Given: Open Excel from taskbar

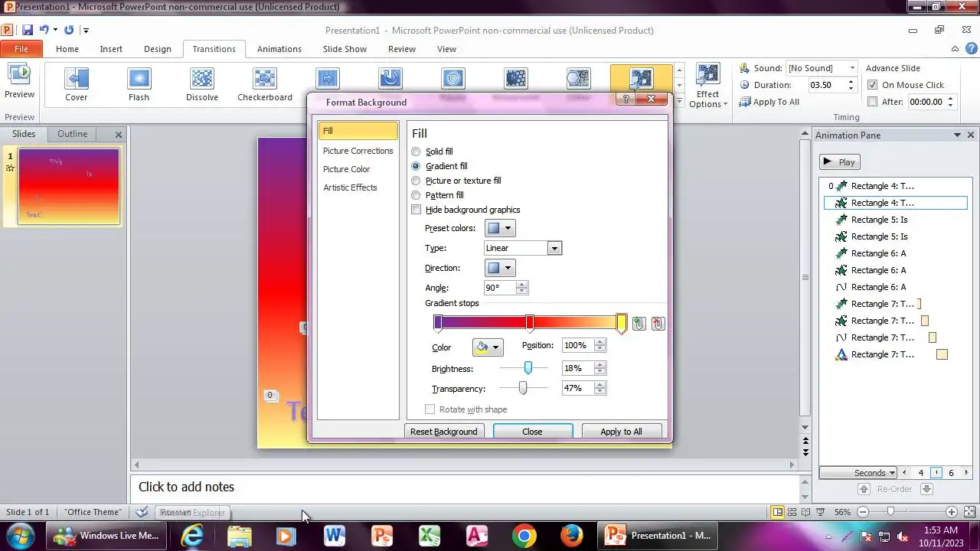Looking at the screenshot, I should click(430, 536).
